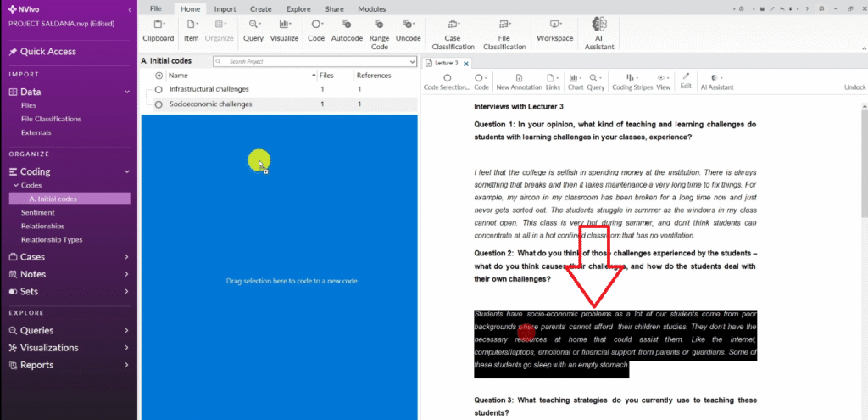The height and width of the screenshot is (420, 868).
Task: Open the Search Project dropdown arrow
Action: [x=413, y=62]
